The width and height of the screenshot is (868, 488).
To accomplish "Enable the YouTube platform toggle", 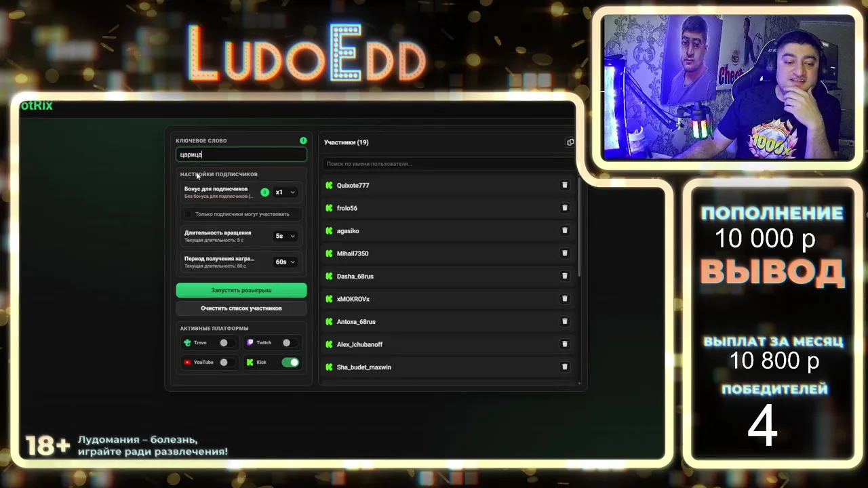I will [x=227, y=363].
